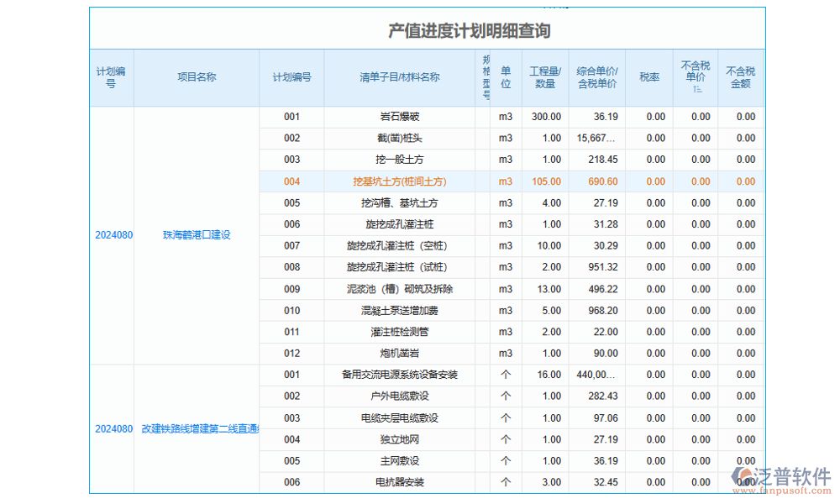Click the 综合单价/含税单价 column header
This screenshot has height=504, width=840.
(597, 77)
